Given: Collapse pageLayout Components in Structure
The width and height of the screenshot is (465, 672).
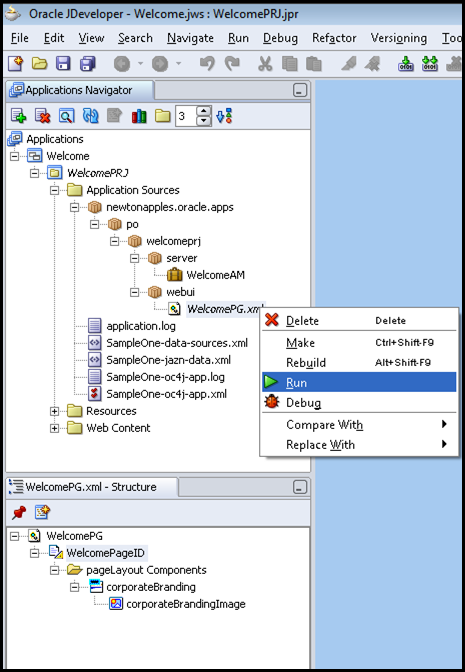Looking at the screenshot, I should [x=54, y=570].
